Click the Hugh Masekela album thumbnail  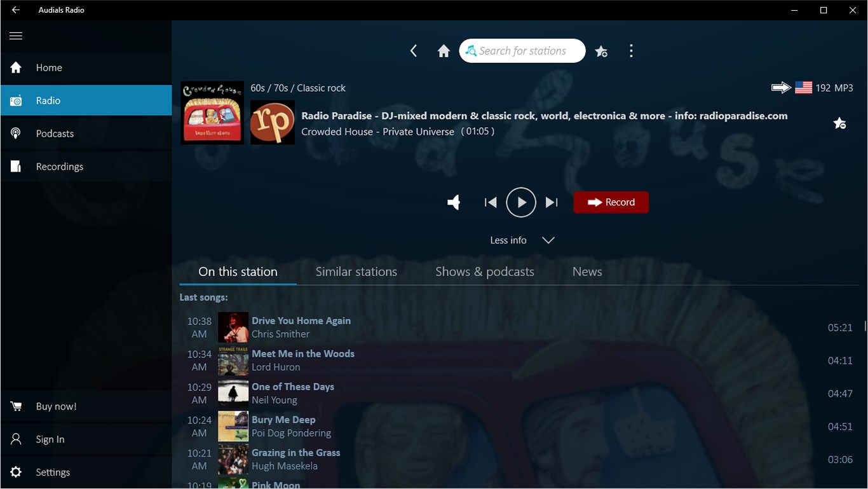[233, 460]
